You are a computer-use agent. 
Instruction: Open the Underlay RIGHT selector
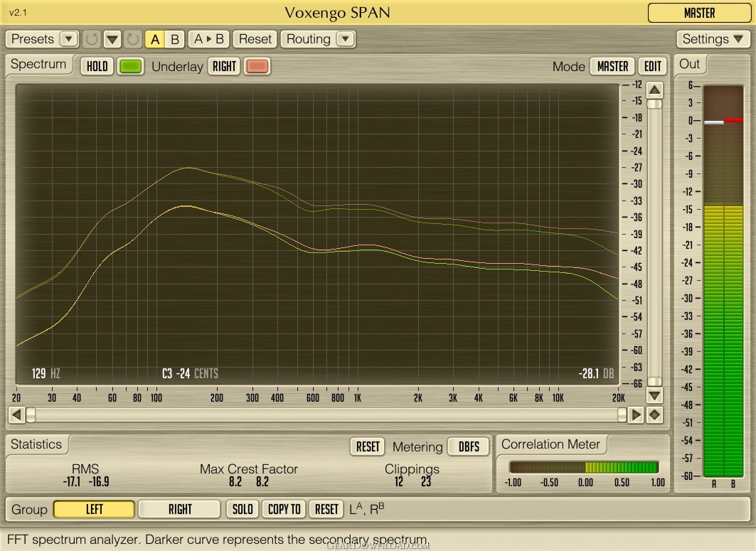pyautogui.click(x=224, y=67)
